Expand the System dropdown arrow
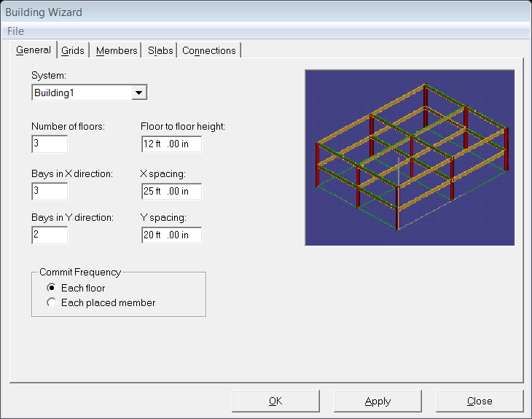The width and height of the screenshot is (532, 419). (138, 93)
